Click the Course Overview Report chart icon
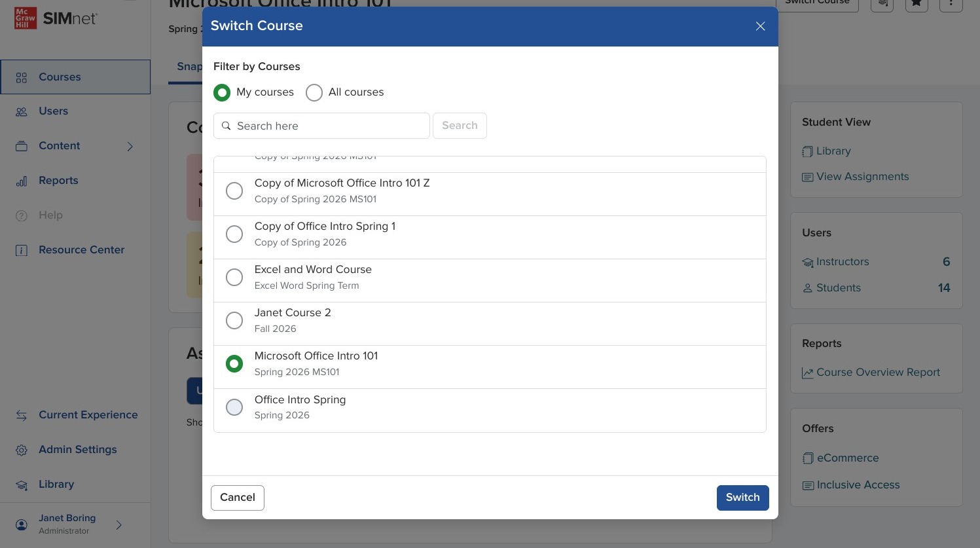This screenshot has height=548, width=980. (808, 373)
